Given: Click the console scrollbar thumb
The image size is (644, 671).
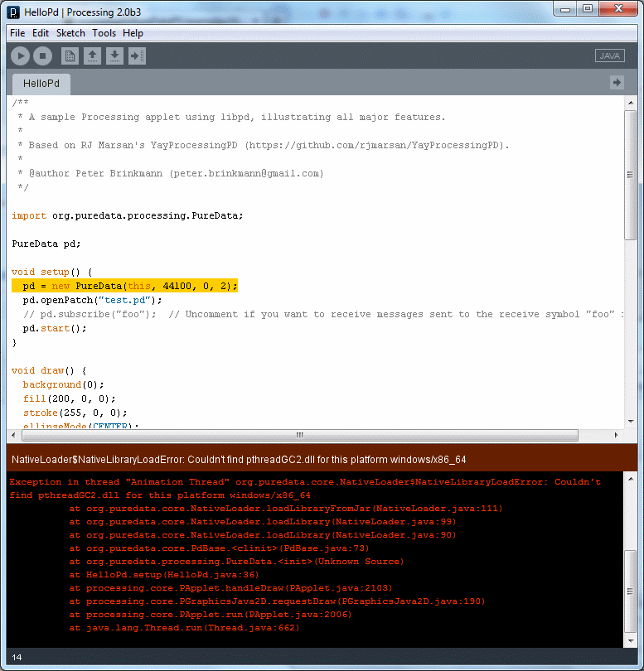Looking at the screenshot, I should (630, 591).
